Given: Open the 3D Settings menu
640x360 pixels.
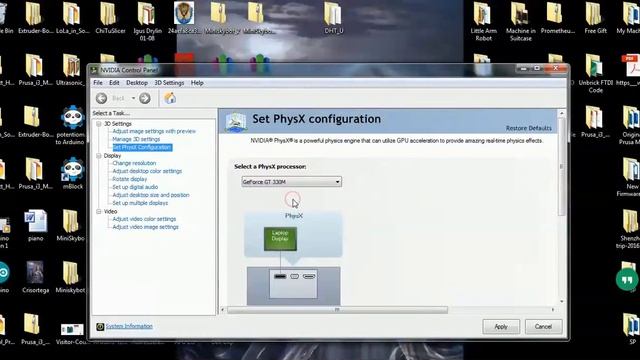Looking at the screenshot, I should pos(169,83).
